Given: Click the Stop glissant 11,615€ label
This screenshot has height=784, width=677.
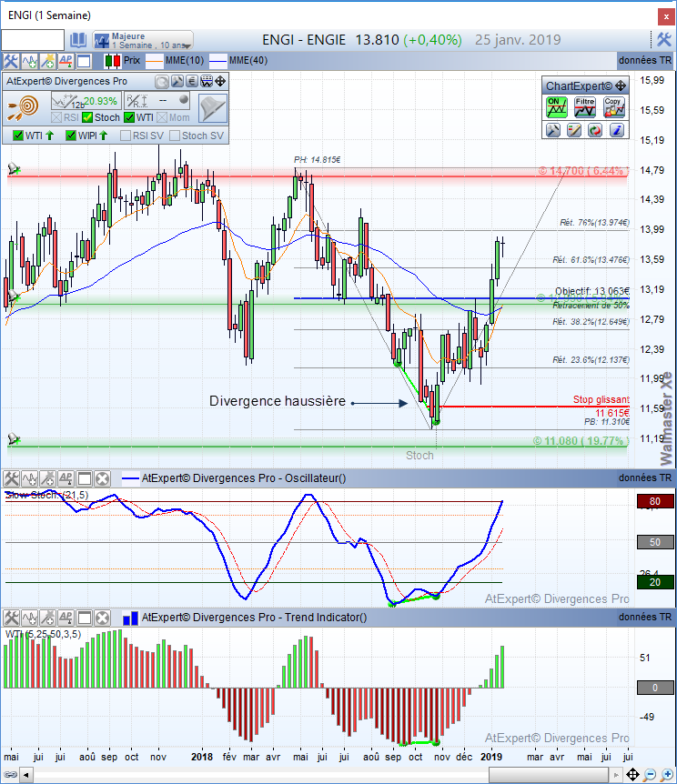Looking at the screenshot, I should (x=601, y=406).
